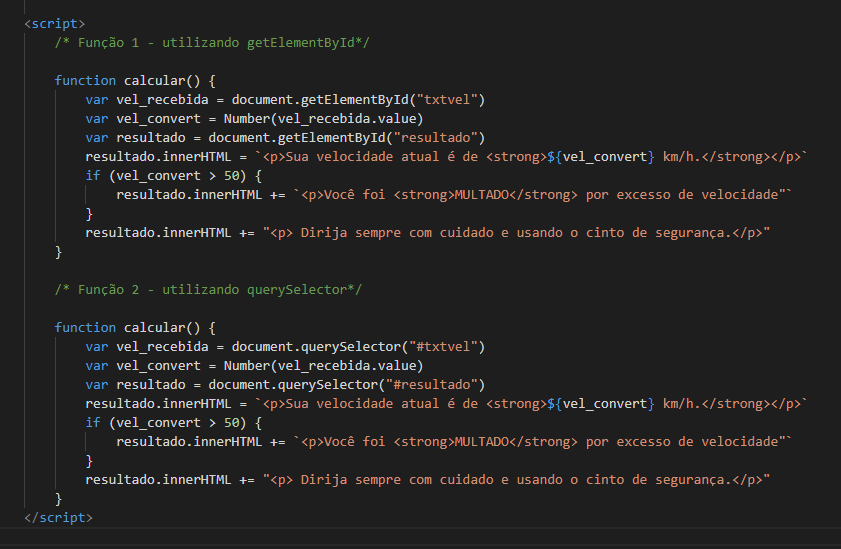Viewport: 841px width, 549px height.
Task: Click the closing </script> tag
Action: [x=58, y=517]
